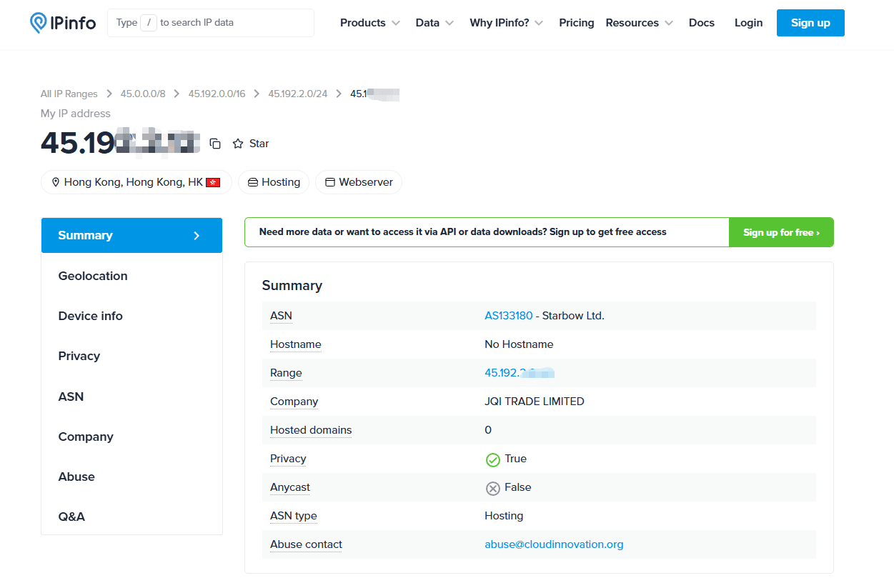Click the Hosting tag icon
The image size is (894, 588).
(x=252, y=182)
